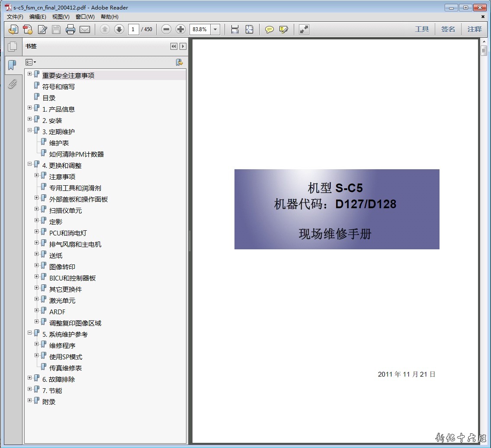Image resolution: width=491 pixels, height=448 pixels.
Task: Click the zoom in plus button
Action: [181, 29]
